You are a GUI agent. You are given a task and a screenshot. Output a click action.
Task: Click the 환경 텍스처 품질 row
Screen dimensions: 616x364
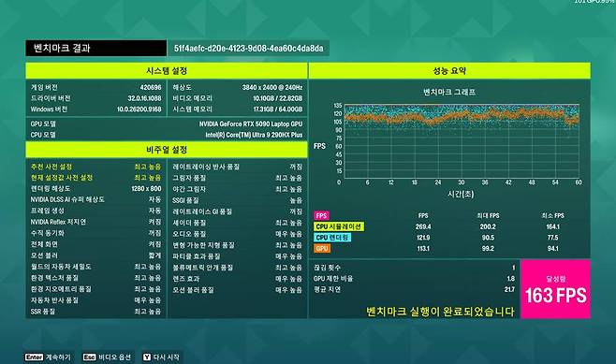coord(95,278)
